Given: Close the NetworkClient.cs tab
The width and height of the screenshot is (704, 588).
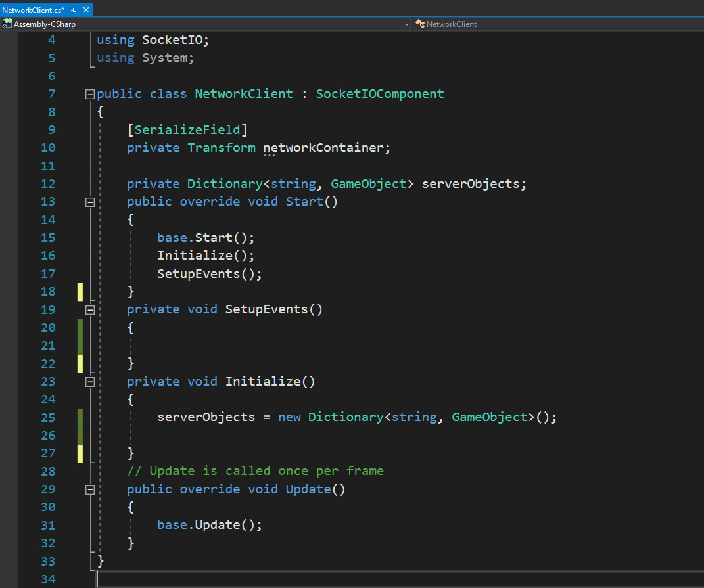Looking at the screenshot, I should tap(85, 10).
